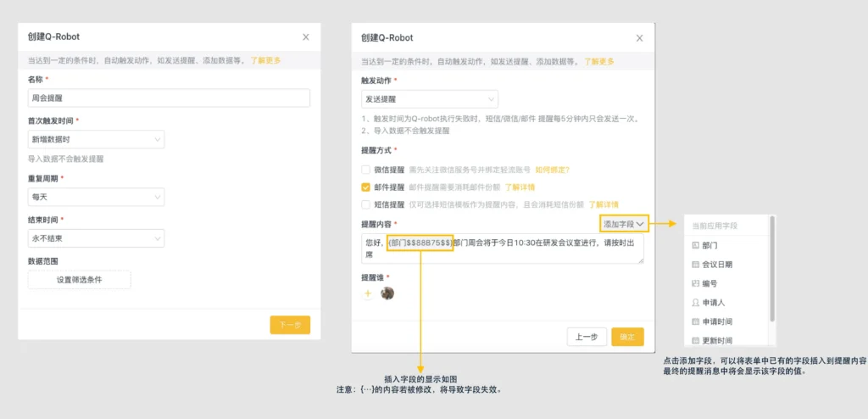The width and height of the screenshot is (868, 419).
Task: Open the 添加字段 dropdown
Action: click(x=625, y=224)
